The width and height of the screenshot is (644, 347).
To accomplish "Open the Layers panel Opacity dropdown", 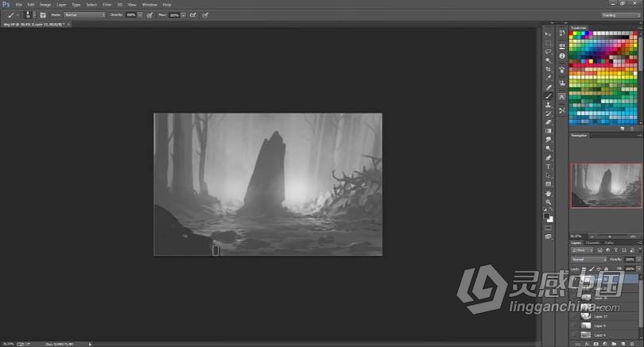I will click(x=638, y=260).
